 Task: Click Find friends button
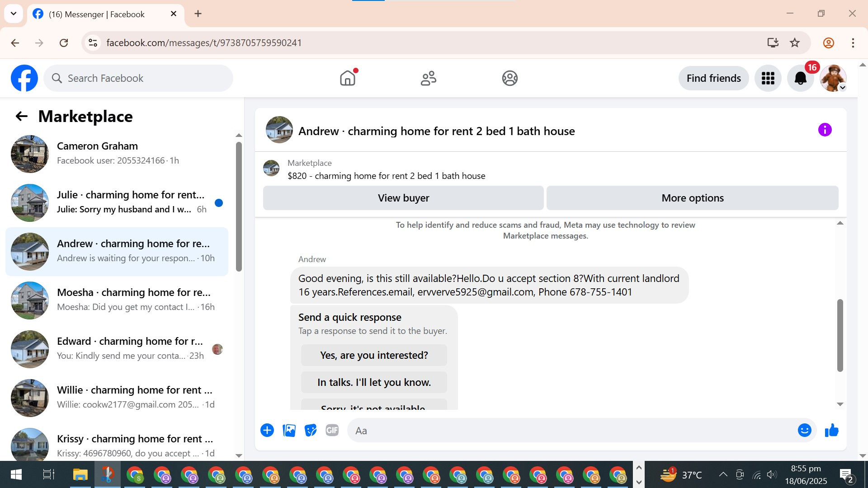(x=713, y=78)
